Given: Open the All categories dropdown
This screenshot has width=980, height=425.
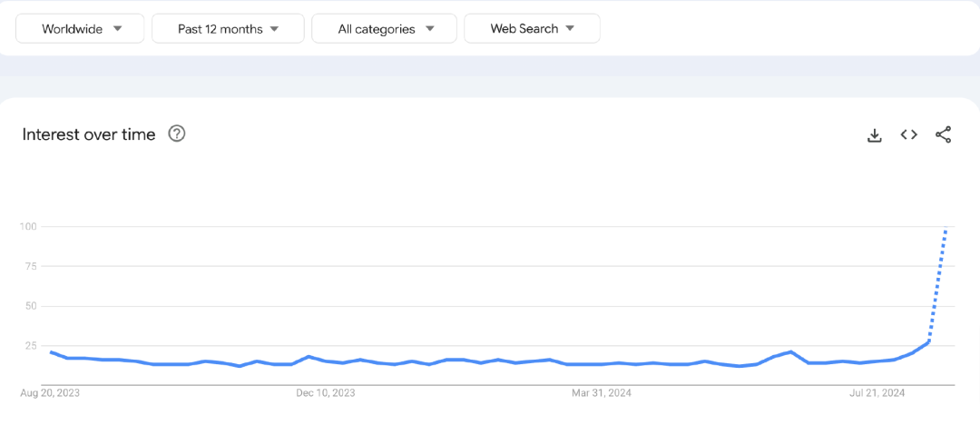Looking at the screenshot, I should coord(385,28).
